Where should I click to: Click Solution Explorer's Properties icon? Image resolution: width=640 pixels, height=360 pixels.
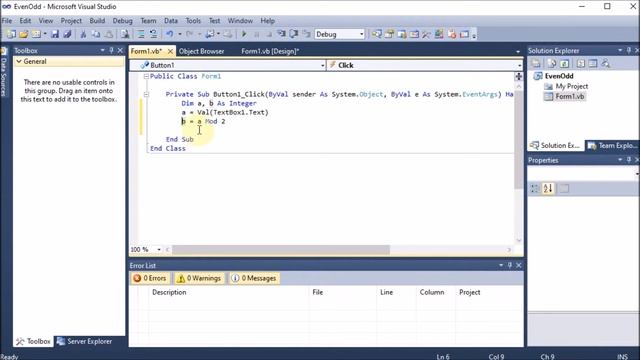tap(536, 63)
